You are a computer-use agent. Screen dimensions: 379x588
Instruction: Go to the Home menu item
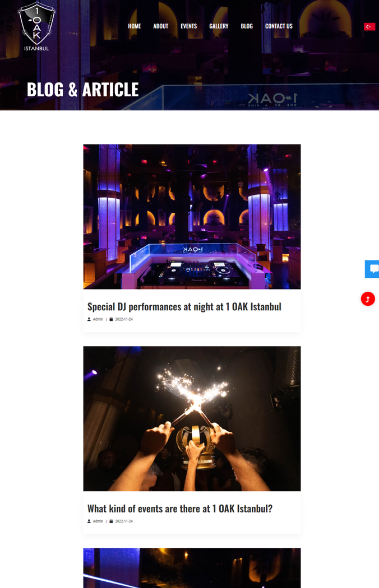point(134,26)
